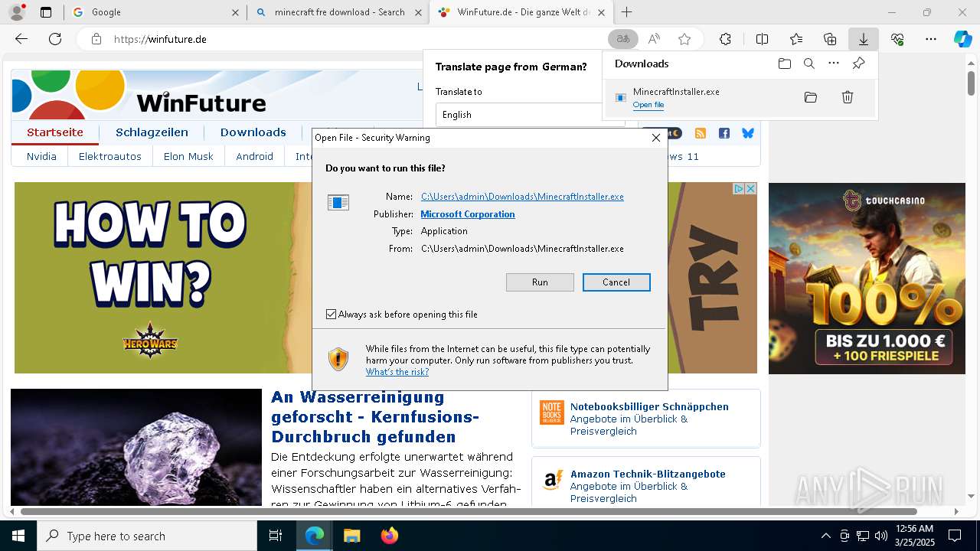Open the Copilot icon in the toolbar
980x551 pixels.
pyautogui.click(x=962, y=39)
